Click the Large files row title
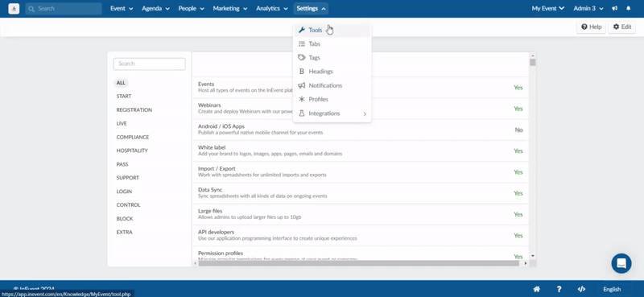 click(x=210, y=211)
